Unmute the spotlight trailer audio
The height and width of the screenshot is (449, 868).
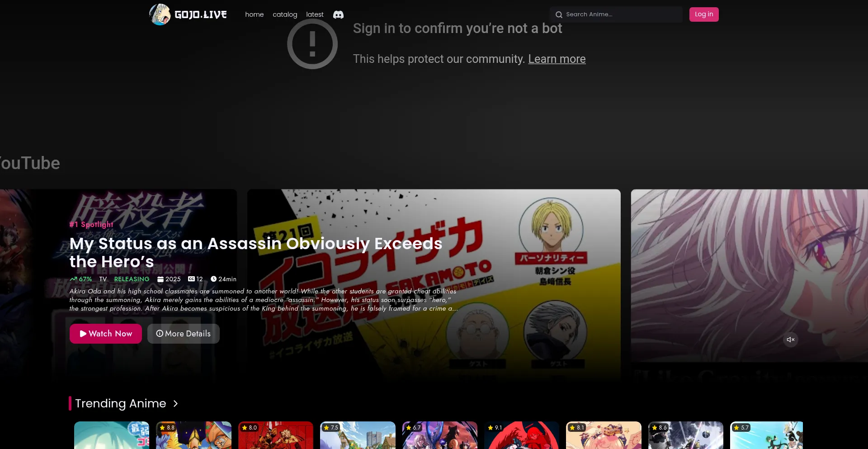click(x=790, y=340)
